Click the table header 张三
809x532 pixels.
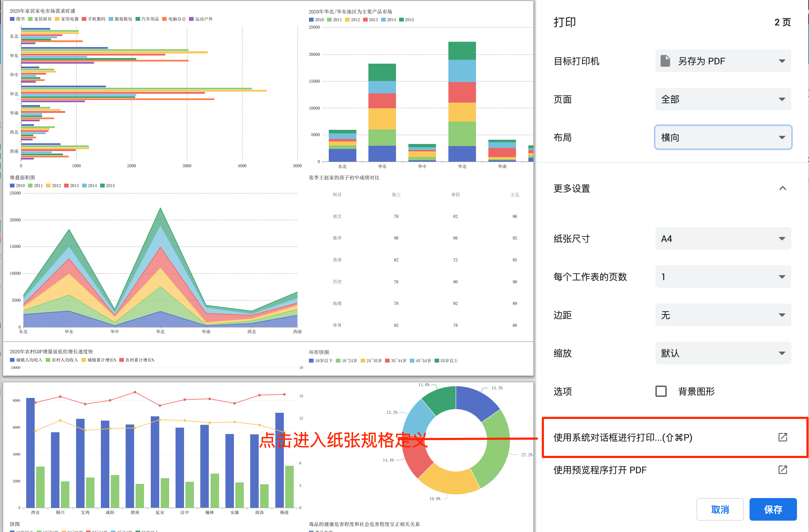396,195
